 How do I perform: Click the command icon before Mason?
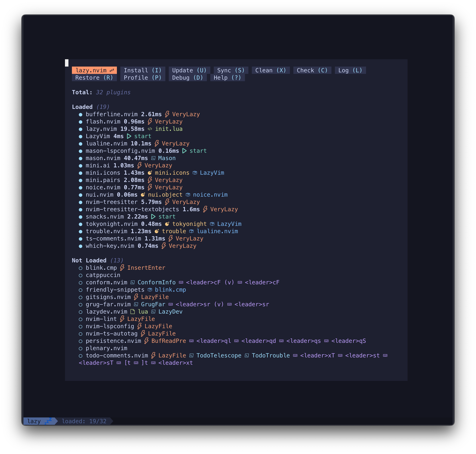point(153,158)
